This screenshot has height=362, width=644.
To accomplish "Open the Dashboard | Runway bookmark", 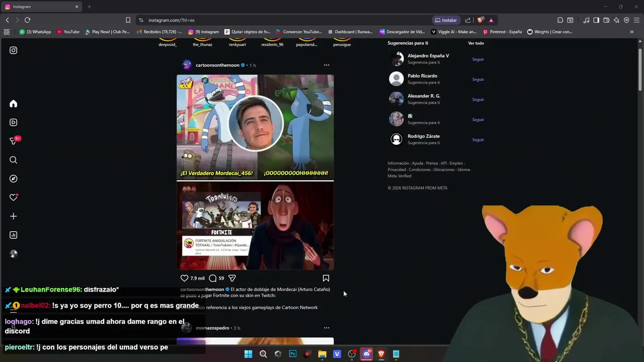I will [x=350, y=32].
